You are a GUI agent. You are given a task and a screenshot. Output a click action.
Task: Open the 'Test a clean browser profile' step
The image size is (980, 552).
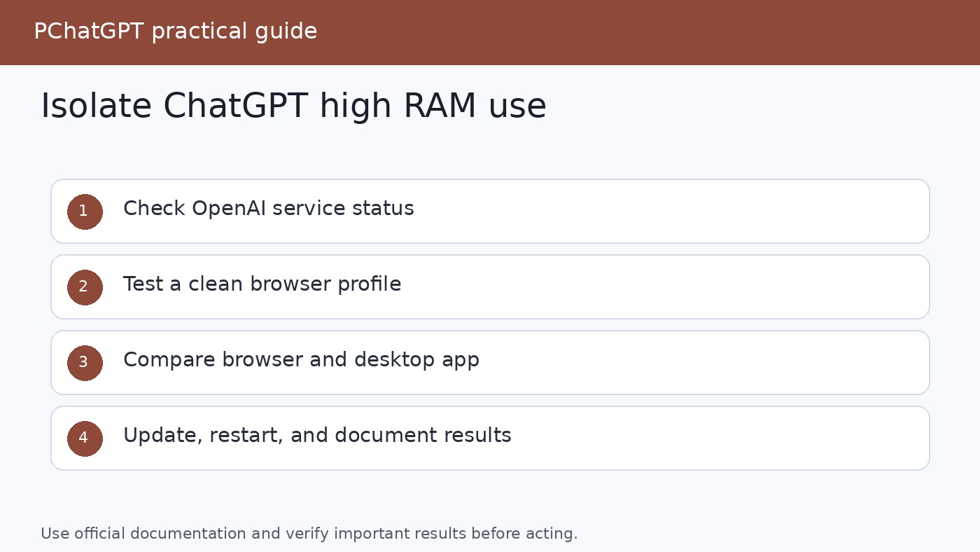pyautogui.click(x=490, y=287)
